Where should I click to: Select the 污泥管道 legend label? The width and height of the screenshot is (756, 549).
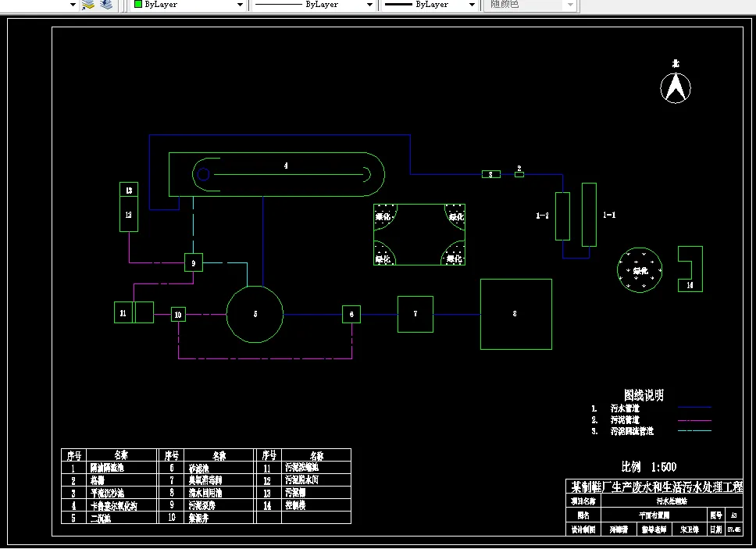625,420
